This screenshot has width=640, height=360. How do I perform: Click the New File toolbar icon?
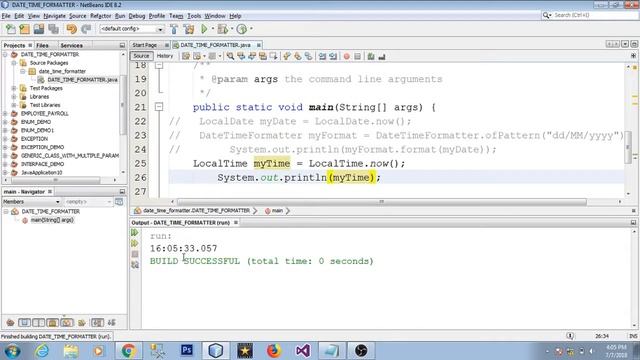(x=10, y=29)
